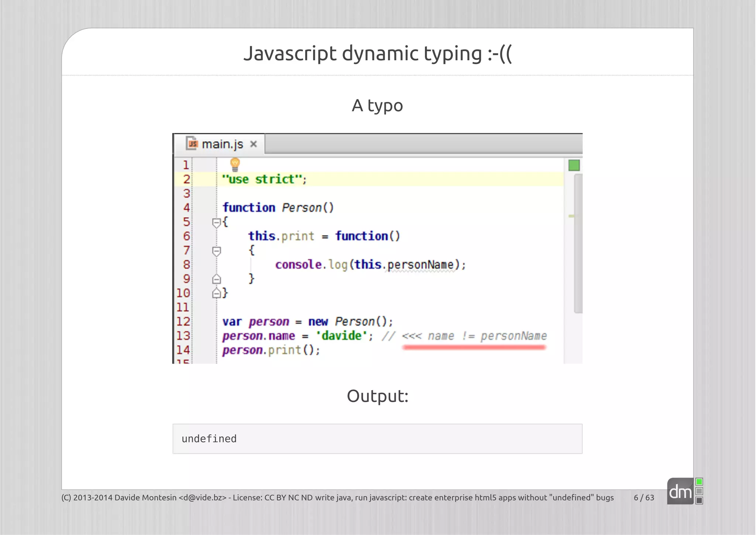Viewport: 756px width, 535px height.
Task: Click the email address d@vide.bz in footer
Action: click(x=202, y=498)
